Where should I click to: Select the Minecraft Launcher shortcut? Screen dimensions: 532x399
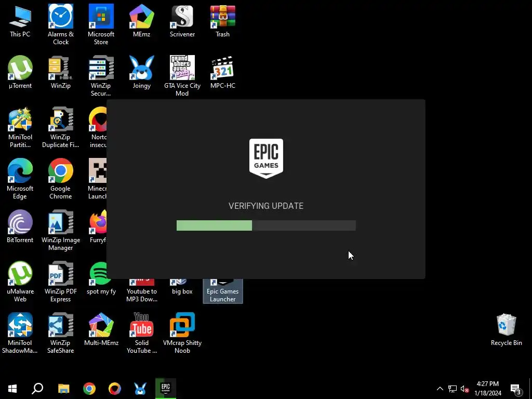97,179
